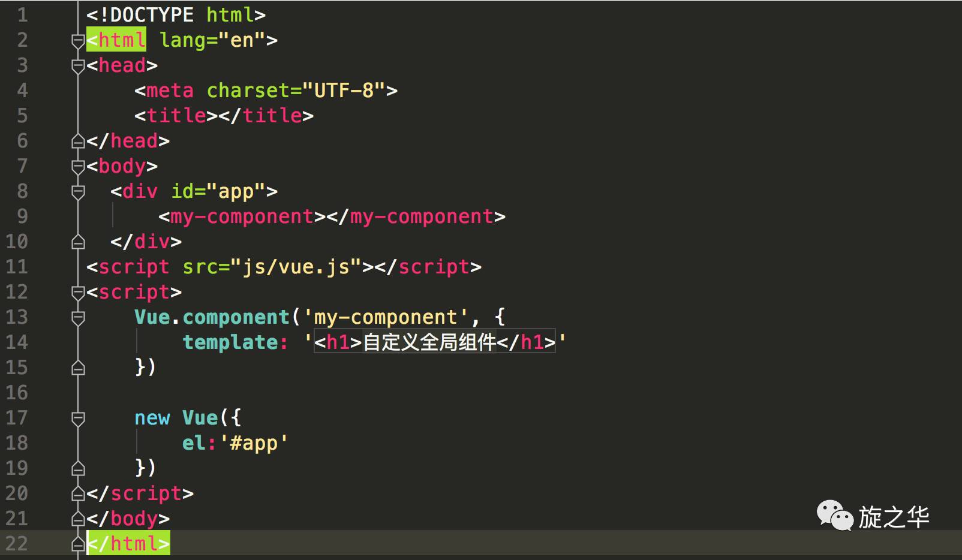The width and height of the screenshot is (962, 560).
Task: Click the closing body tag on line 21
Action: (128, 519)
